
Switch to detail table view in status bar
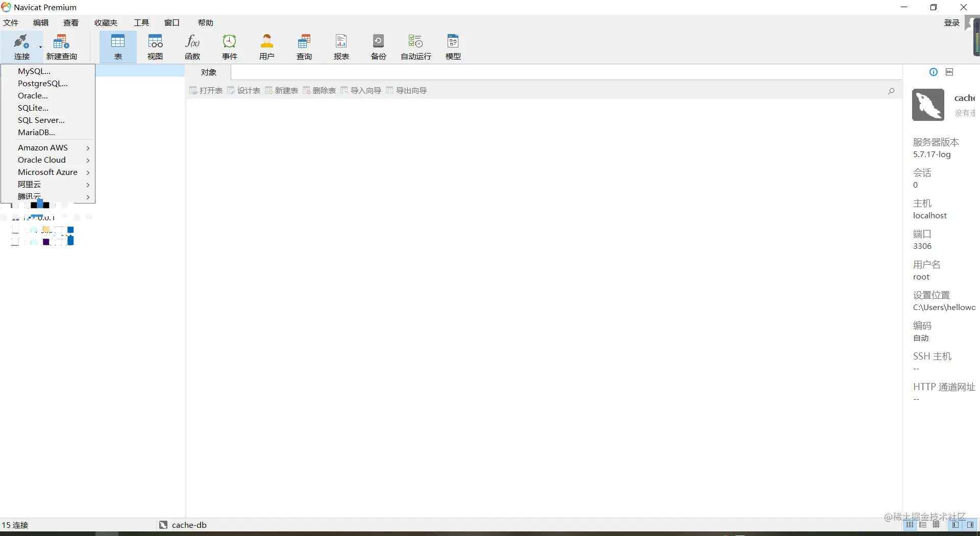pyautogui.click(x=936, y=525)
